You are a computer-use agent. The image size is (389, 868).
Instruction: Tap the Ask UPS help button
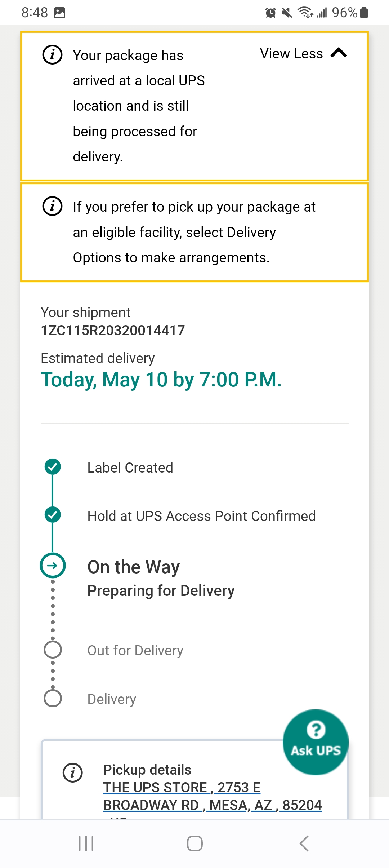pyautogui.click(x=316, y=742)
